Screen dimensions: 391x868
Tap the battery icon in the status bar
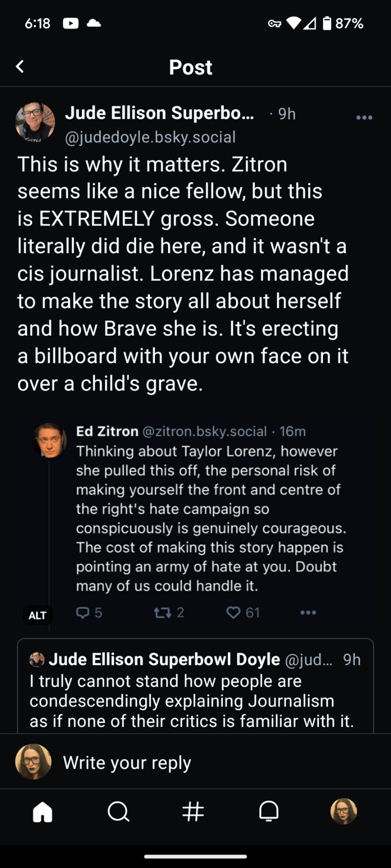click(x=327, y=23)
